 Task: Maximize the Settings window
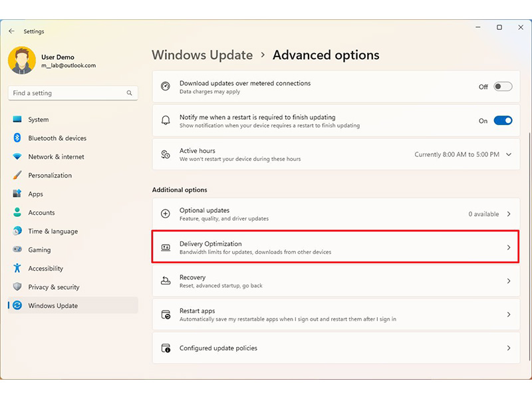click(499, 27)
